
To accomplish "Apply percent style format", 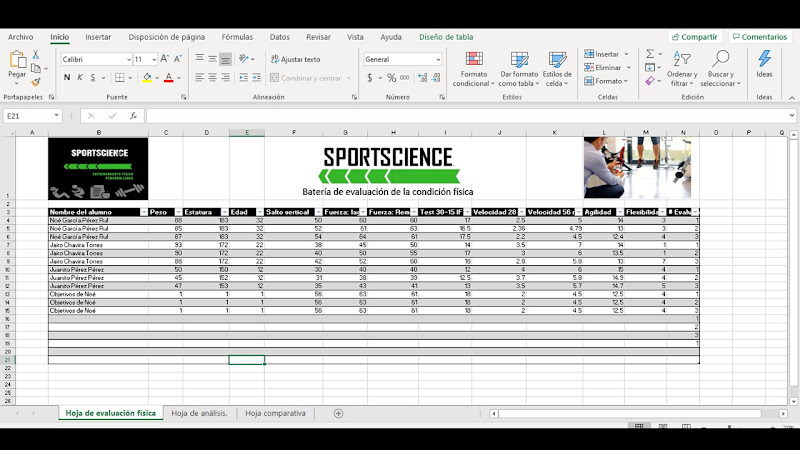I will coord(391,78).
